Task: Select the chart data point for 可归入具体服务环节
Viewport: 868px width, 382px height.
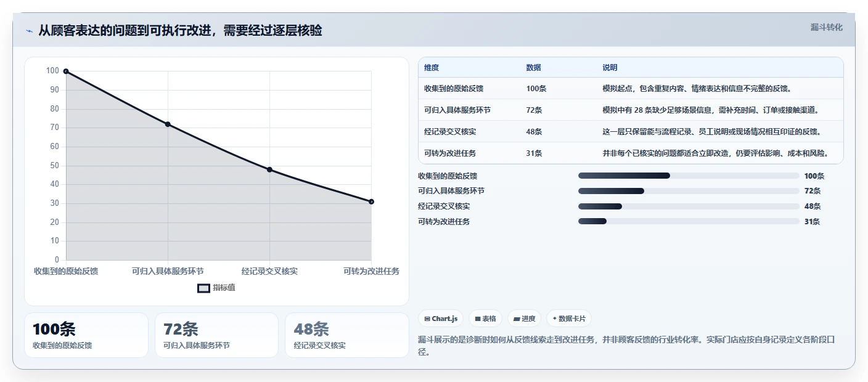Action: (x=168, y=124)
